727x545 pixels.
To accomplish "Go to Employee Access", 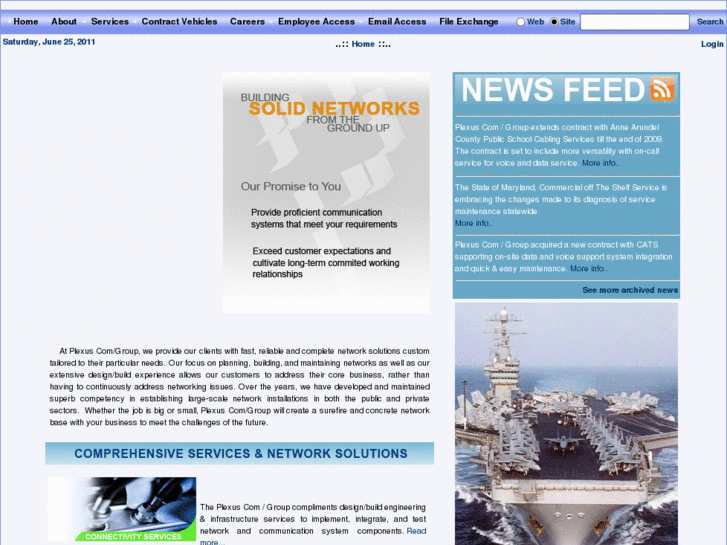I will (316, 21).
